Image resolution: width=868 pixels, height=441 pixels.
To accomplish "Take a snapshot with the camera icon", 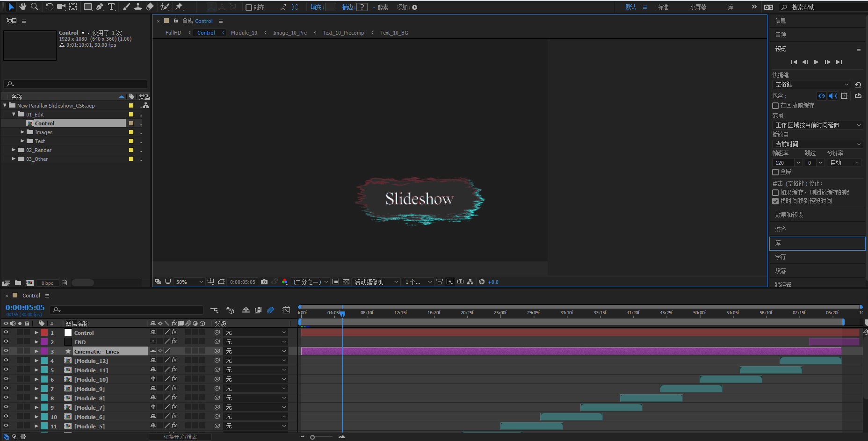I will pyautogui.click(x=264, y=282).
